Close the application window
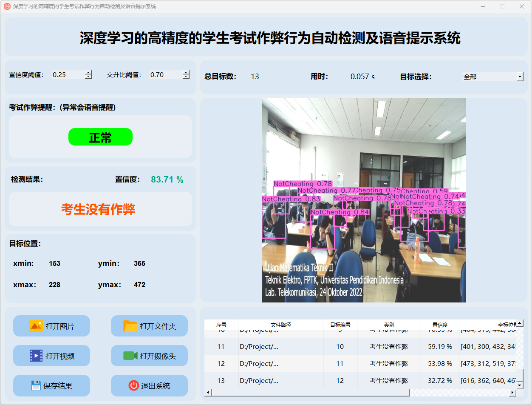Image resolution: width=532 pixels, height=405 pixels. point(522,6)
